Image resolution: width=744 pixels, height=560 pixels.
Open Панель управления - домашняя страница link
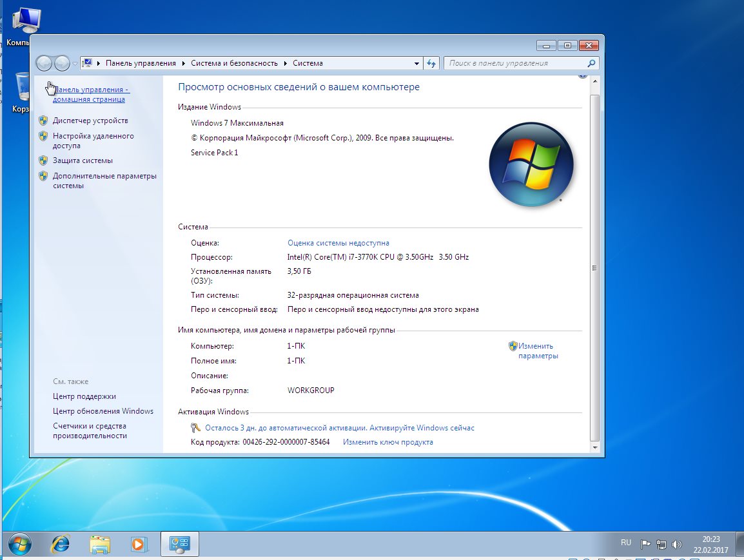click(x=91, y=94)
